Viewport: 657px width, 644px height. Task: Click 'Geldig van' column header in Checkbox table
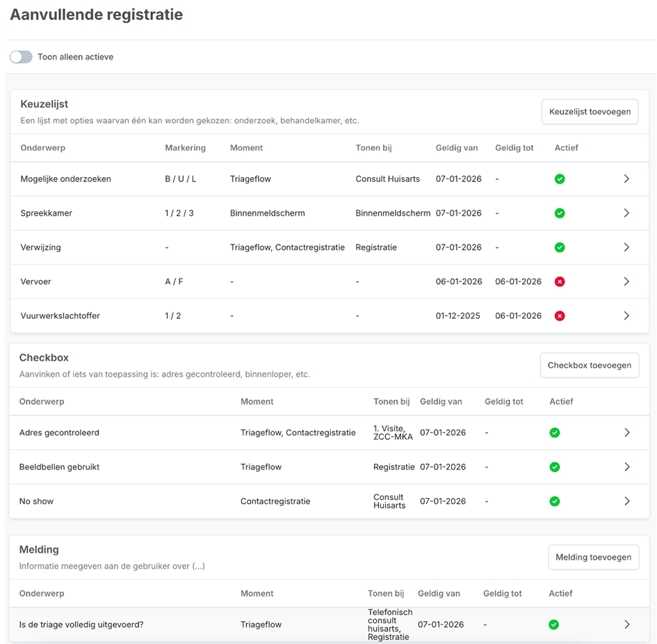coord(441,402)
